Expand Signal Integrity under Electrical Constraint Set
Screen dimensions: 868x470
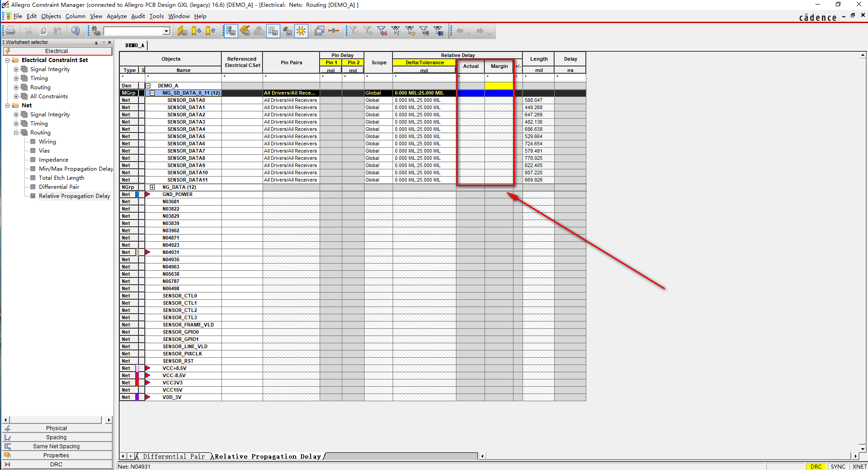16,69
